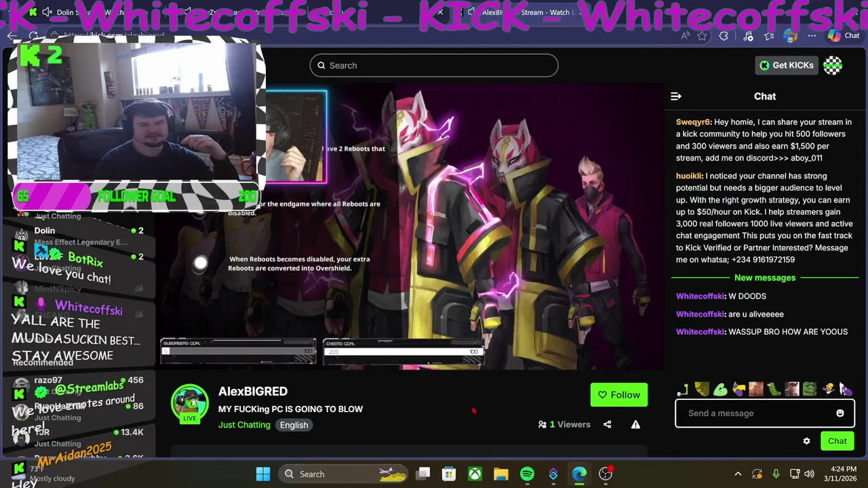
Task: Open huoikli's username in chat
Action: 688,176
